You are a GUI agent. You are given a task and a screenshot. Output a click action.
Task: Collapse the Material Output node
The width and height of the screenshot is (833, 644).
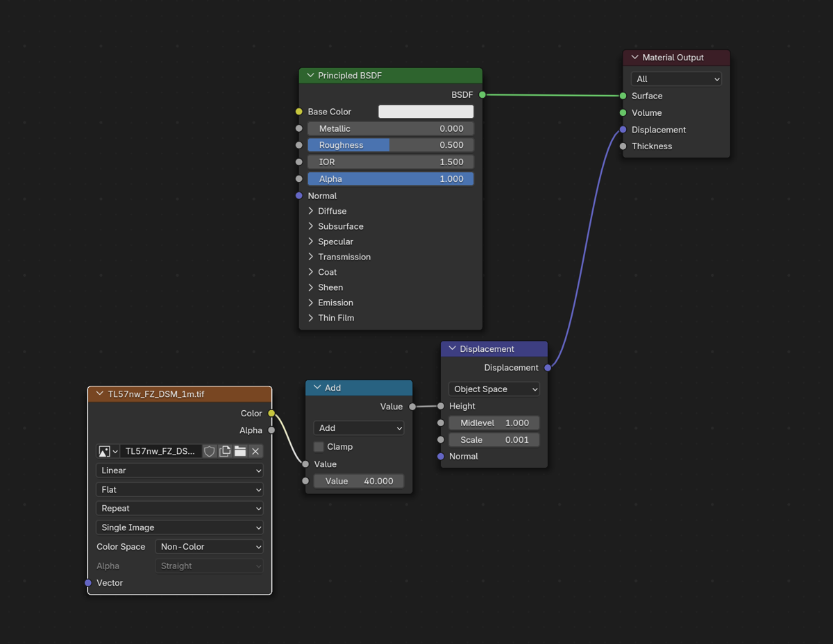634,58
